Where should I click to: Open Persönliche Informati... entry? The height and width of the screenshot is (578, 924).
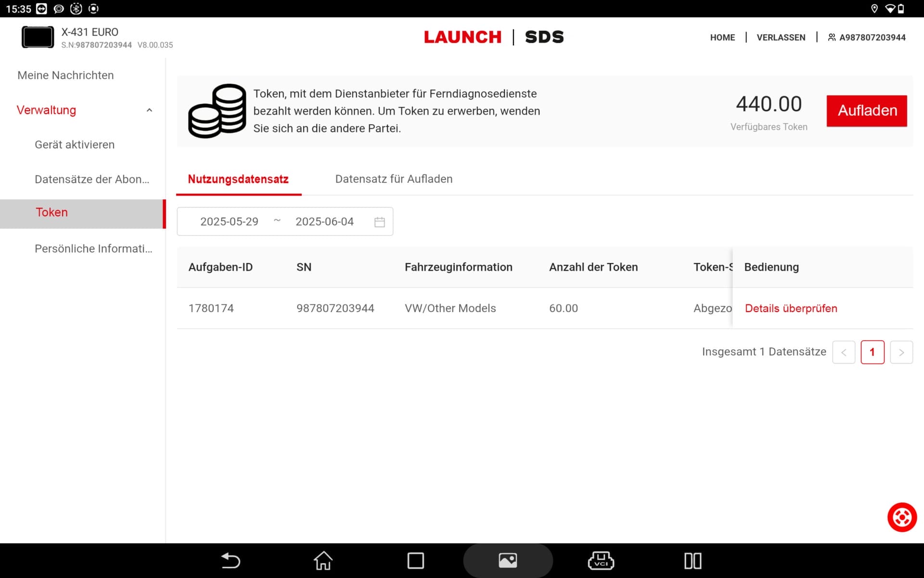coord(93,249)
